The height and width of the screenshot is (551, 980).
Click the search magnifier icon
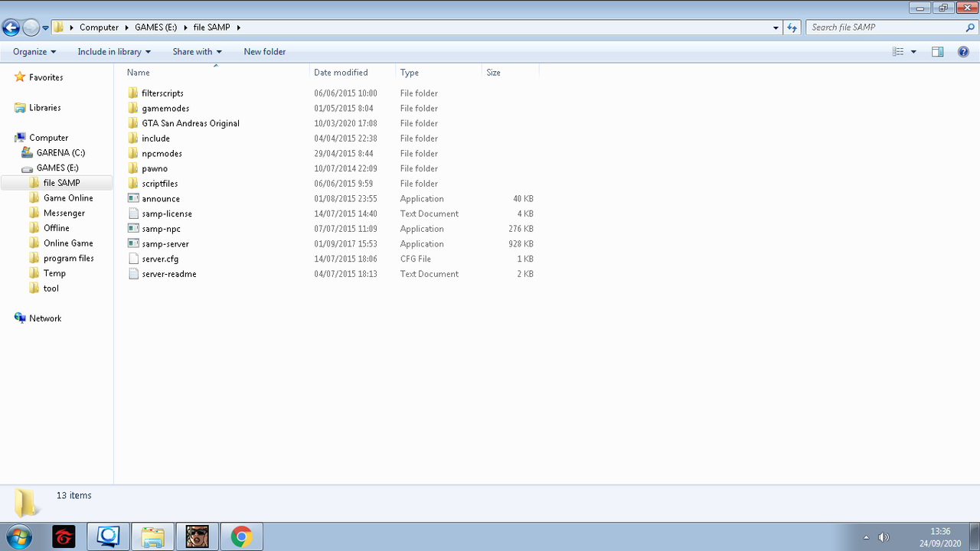(x=971, y=28)
